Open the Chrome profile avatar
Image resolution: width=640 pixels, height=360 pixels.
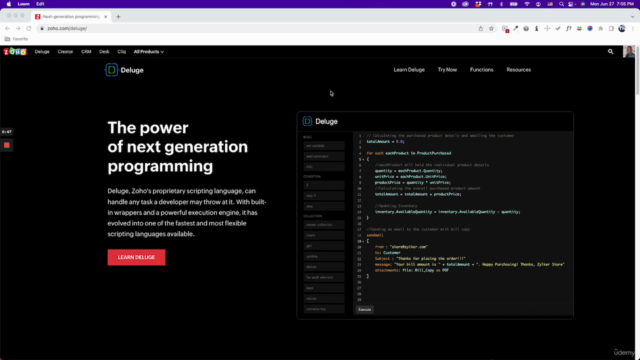[x=622, y=29]
